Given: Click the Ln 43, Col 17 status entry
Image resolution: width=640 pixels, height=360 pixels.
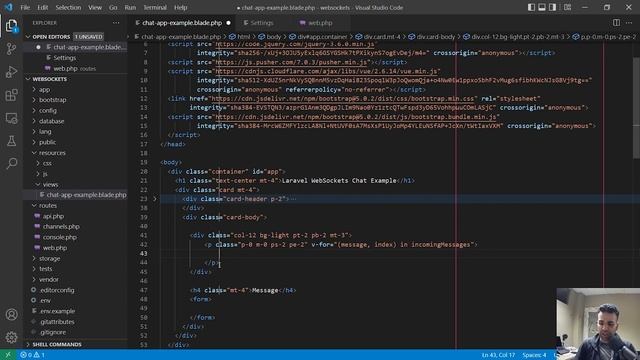Looking at the screenshot, I should (498, 355).
